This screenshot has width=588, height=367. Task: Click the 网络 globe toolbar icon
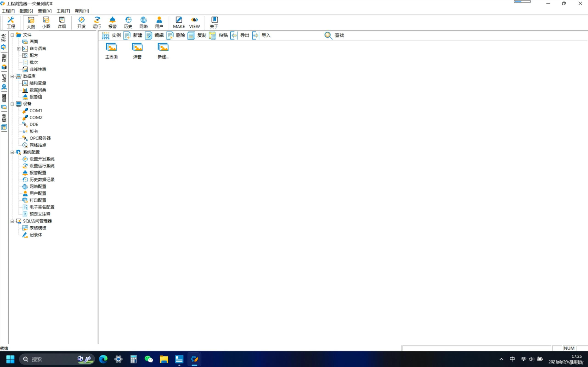(143, 22)
